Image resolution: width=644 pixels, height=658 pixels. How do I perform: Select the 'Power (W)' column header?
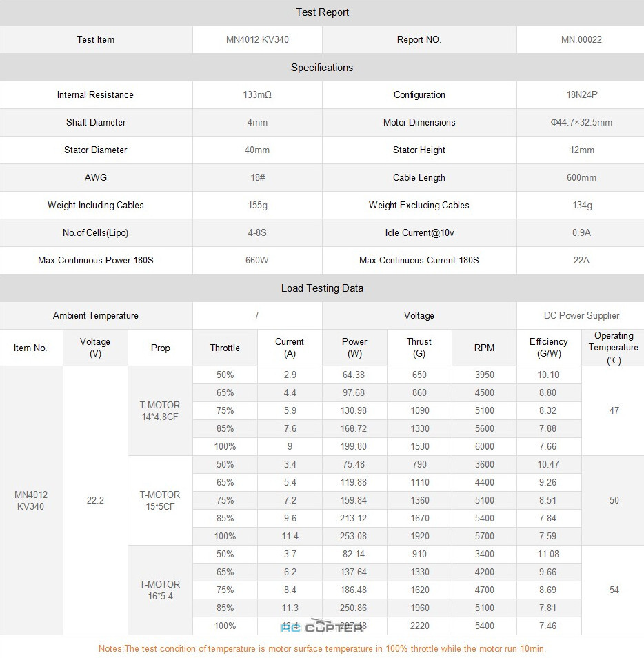tap(354, 348)
